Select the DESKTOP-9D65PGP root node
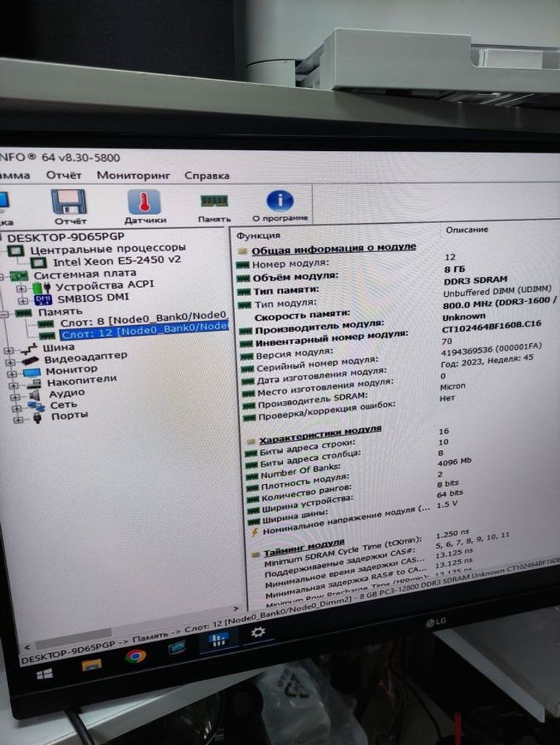560x745 pixels. (x=66, y=237)
